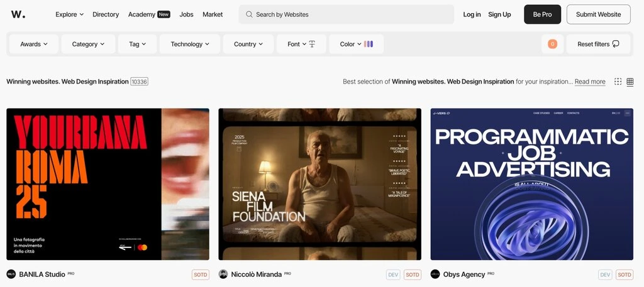Click SOTD badge for Niccolò Miranda

tap(413, 274)
